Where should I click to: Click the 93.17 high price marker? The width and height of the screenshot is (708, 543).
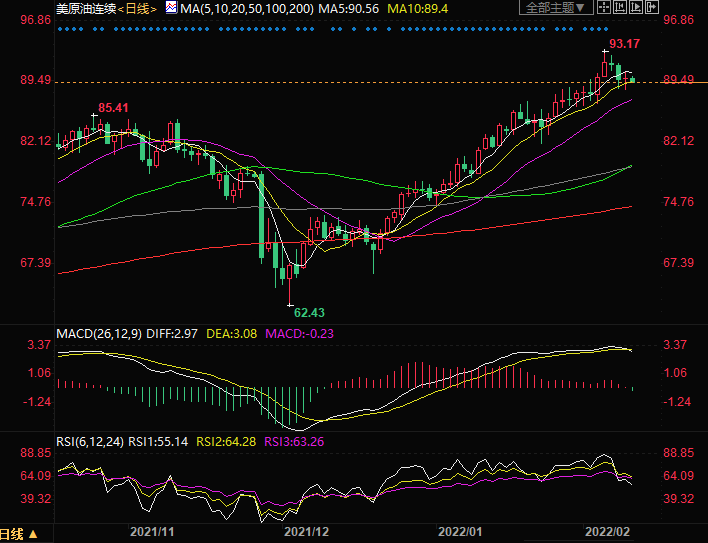(624, 44)
